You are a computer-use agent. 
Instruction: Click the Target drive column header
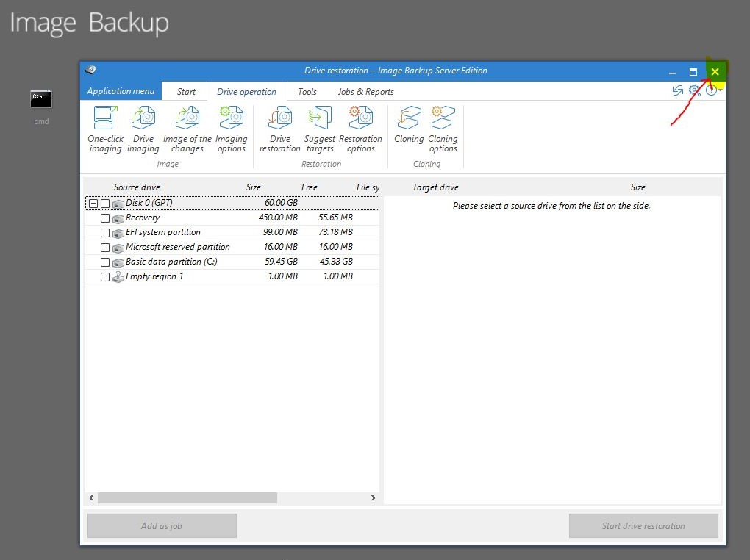pos(435,187)
